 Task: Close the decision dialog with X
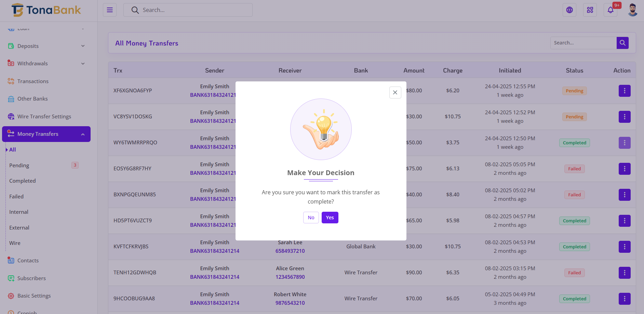tap(395, 92)
